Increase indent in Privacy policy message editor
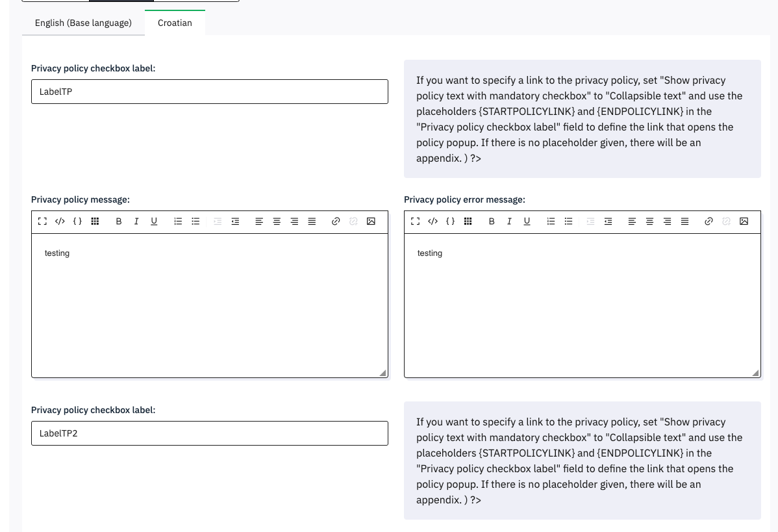The height and width of the screenshot is (532, 778). [x=235, y=222]
